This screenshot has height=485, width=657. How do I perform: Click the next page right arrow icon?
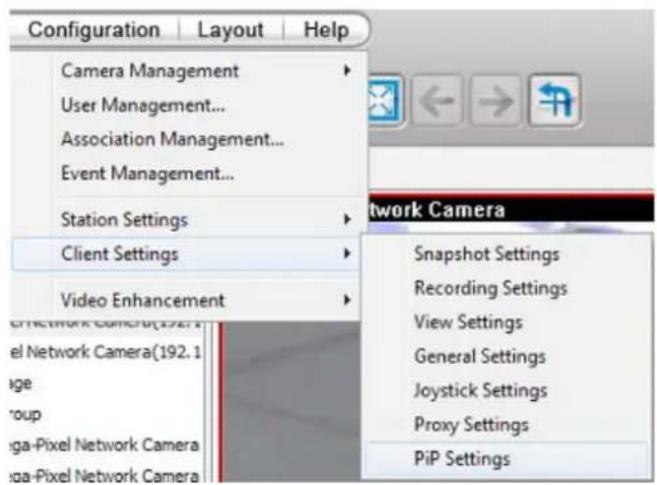pos(496,101)
